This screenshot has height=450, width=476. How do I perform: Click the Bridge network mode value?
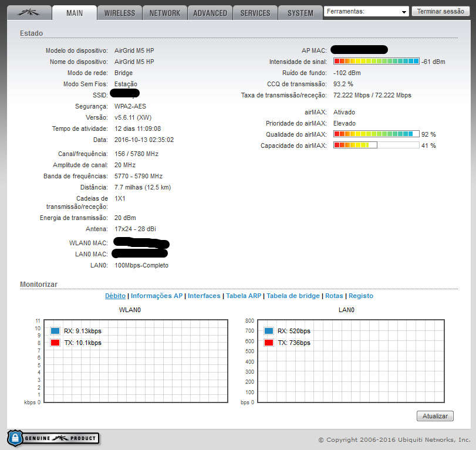(124, 73)
